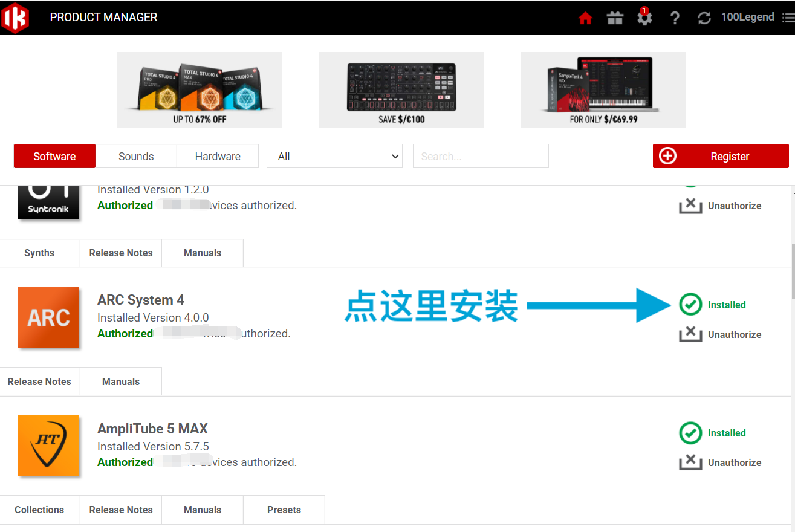Click the Authorized status for AmpliTube 5 MAX
795x532 pixels.
tap(125, 462)
